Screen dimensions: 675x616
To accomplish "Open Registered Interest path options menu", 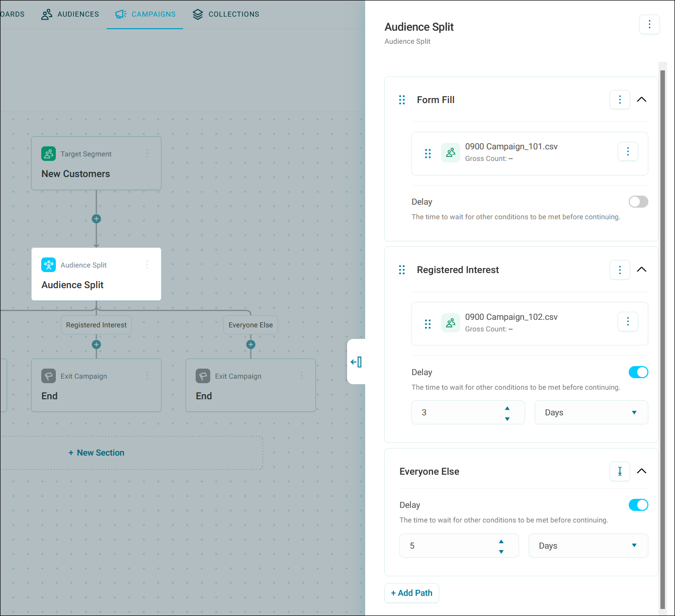I will [620, 270].
